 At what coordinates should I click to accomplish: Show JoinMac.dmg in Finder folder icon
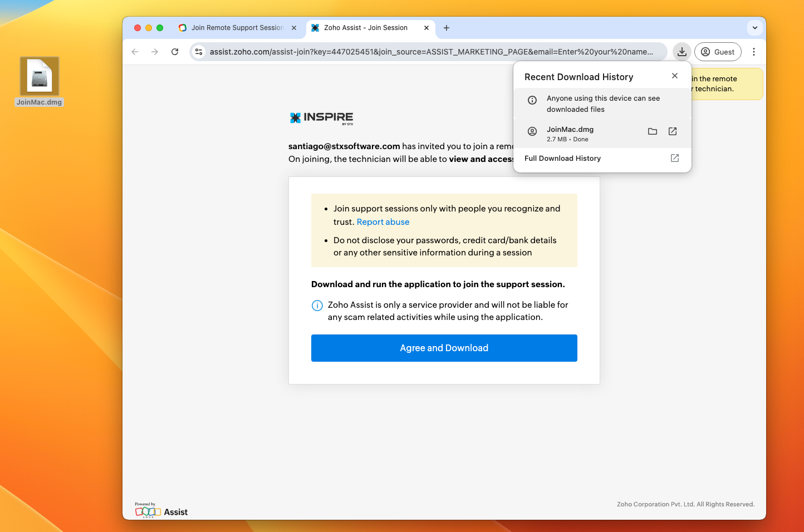point(653,131)
